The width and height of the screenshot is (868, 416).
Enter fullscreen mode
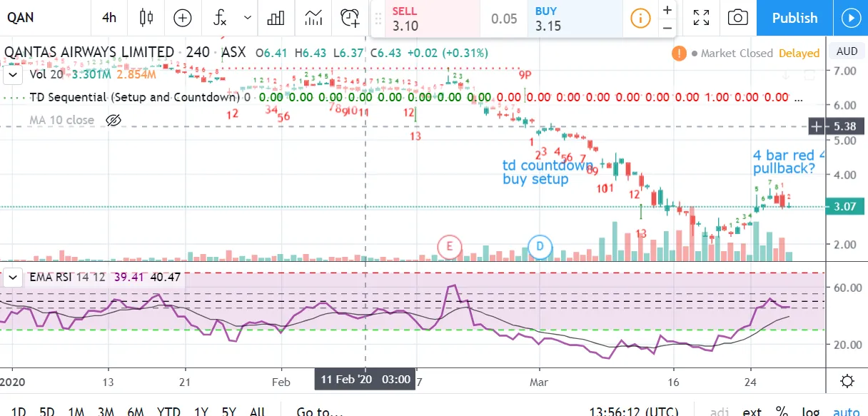click(x=701, y=18)
